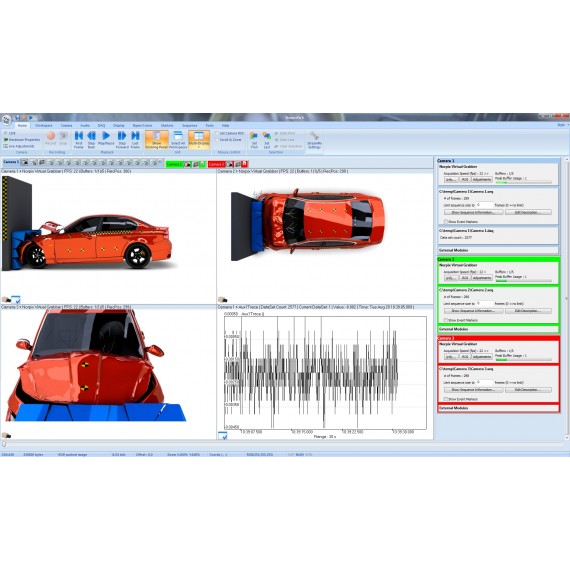Click the Step Back playback icon
The image size is (570, 570).
click(x=91, y=140)
